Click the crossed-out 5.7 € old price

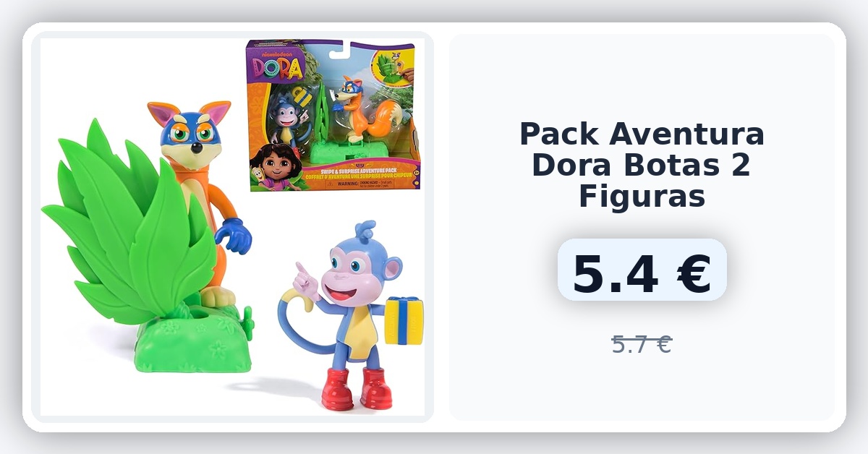click(x=642, y=344)
